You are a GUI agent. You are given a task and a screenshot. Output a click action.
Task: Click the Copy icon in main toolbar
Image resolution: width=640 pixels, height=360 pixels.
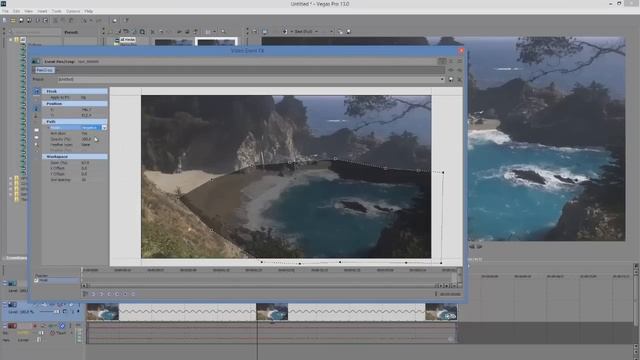63,20
